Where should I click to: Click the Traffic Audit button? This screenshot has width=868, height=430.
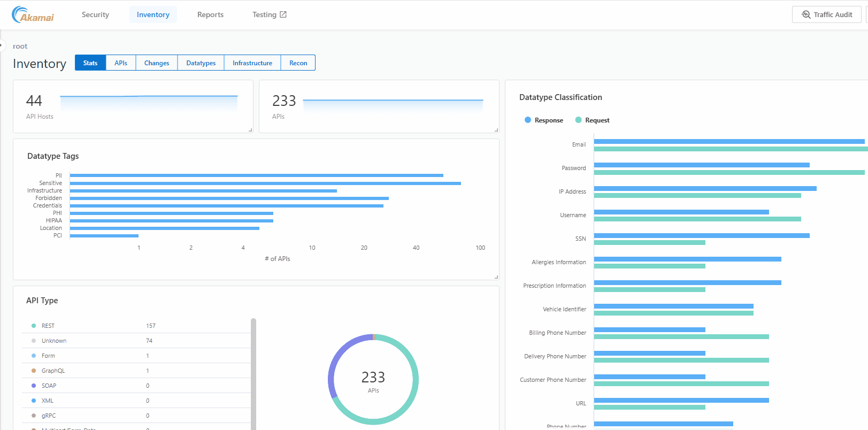coord(826,14)
